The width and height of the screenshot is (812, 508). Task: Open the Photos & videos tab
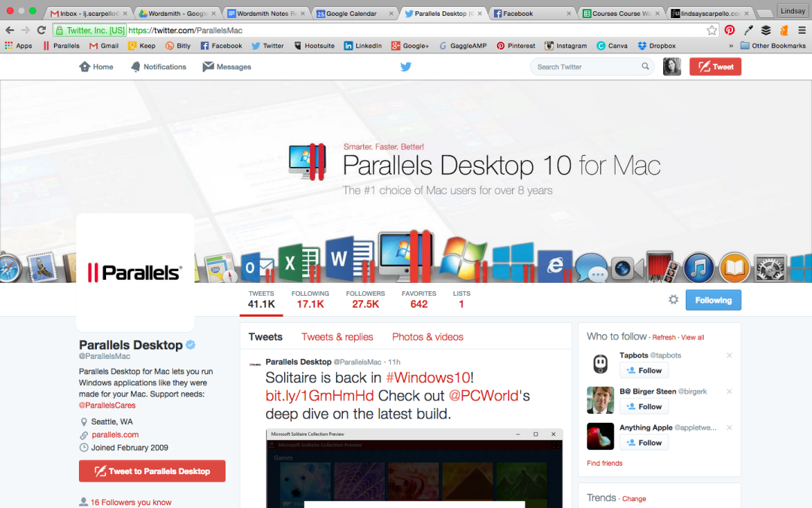coord(428,337)
